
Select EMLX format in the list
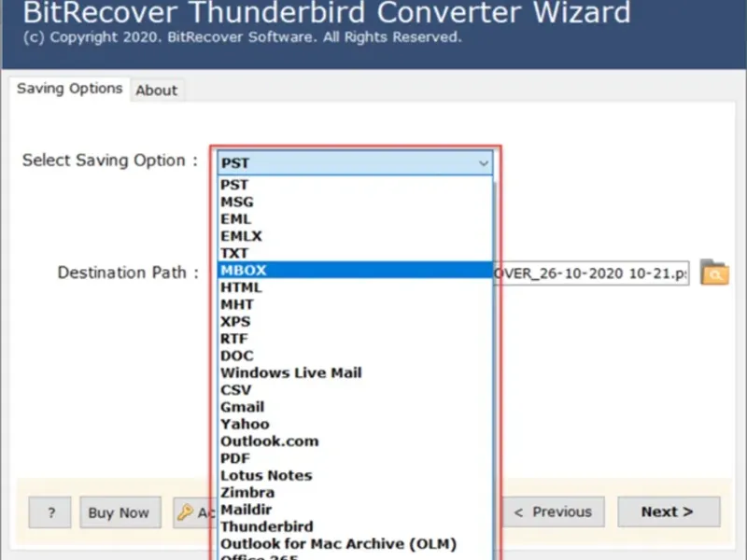pos(355,236)
